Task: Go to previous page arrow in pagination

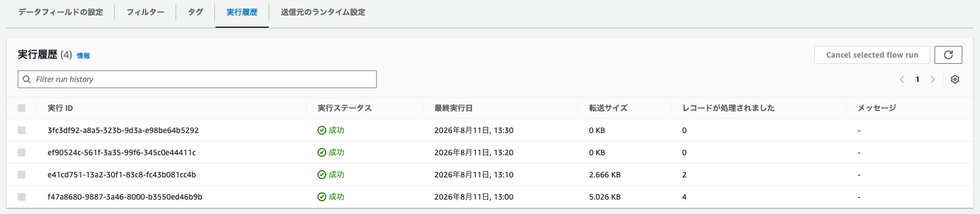Action: pos(902,79)
